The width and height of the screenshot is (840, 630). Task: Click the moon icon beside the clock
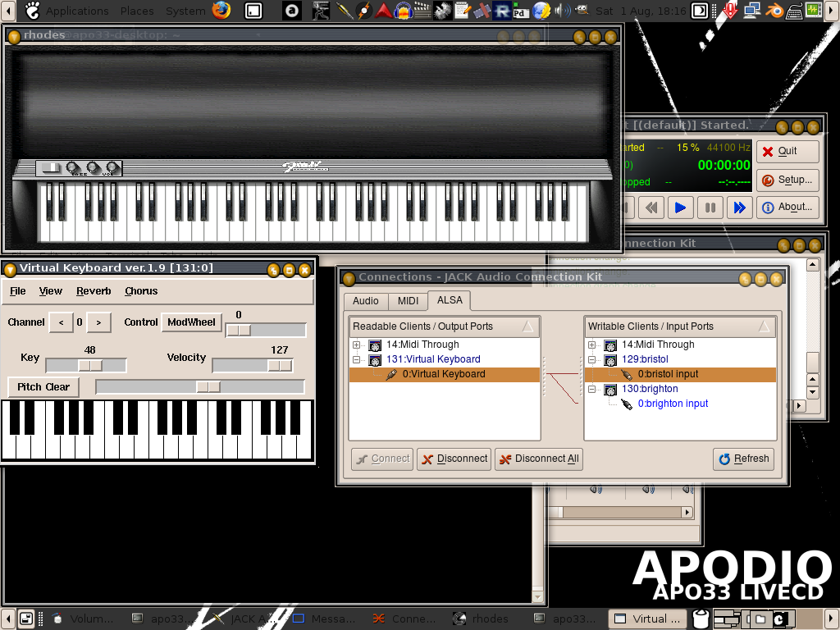click(699, 11)
